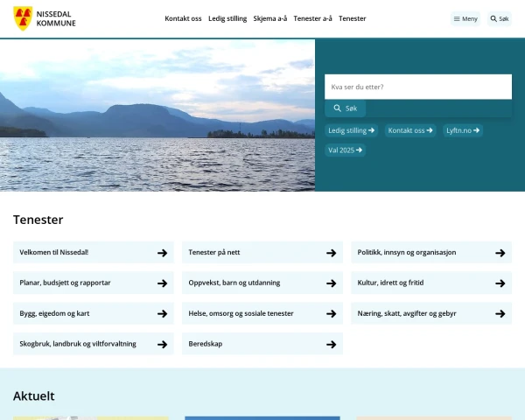
Task: Go to Tenester a-å in the header
Action: (x=313, y=18)
